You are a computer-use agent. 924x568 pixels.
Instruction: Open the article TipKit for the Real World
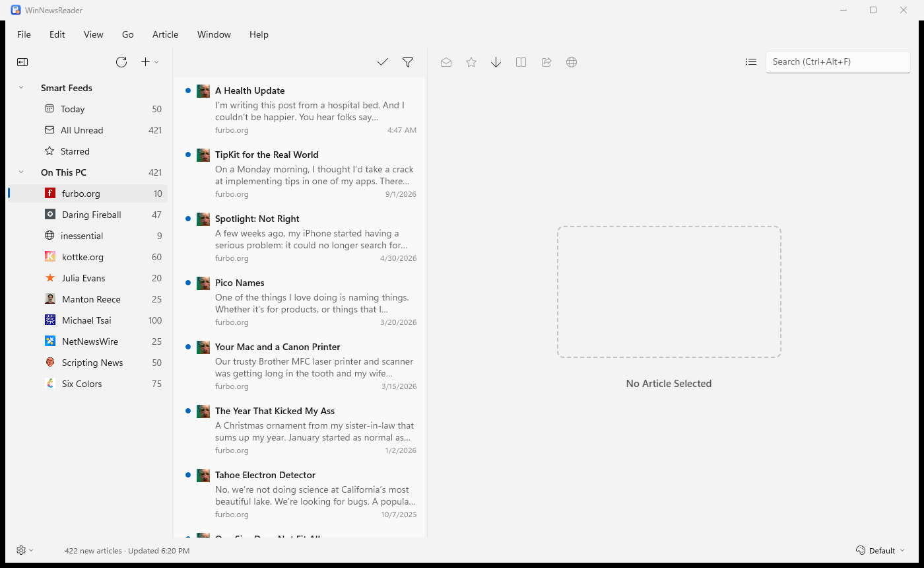pyautogui.click(x=300, y=174)
